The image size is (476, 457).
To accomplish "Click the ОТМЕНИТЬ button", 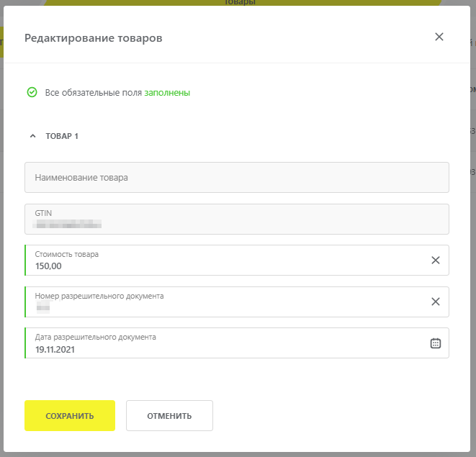I will 169,415.
